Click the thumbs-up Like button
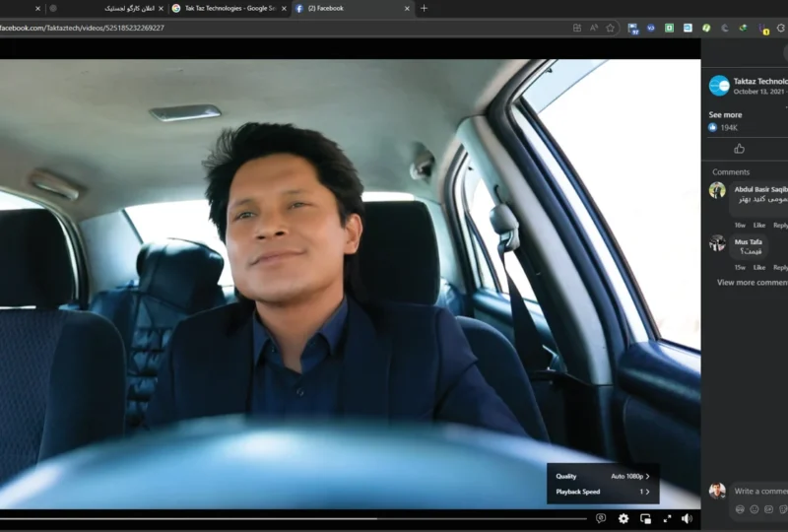788x532 pixels. click(739, 149)
